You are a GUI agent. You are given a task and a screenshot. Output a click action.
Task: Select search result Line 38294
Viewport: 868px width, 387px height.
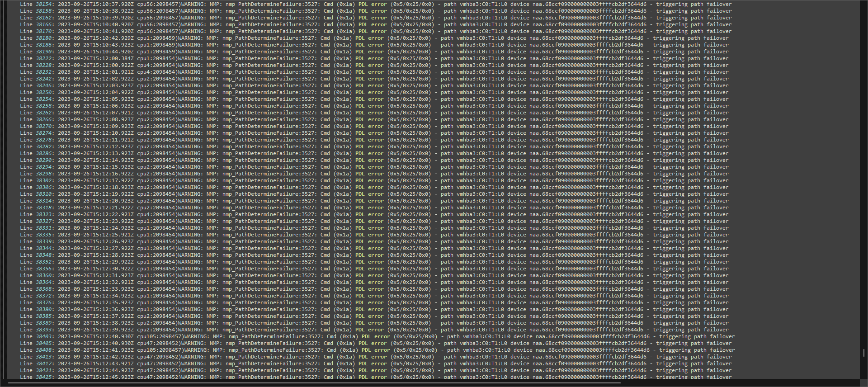[374, 167]
